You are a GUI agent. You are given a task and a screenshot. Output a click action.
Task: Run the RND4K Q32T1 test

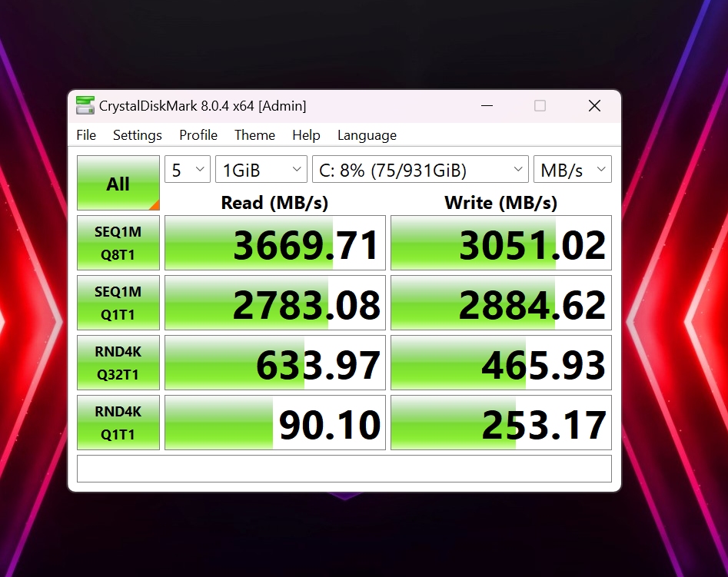118,363
